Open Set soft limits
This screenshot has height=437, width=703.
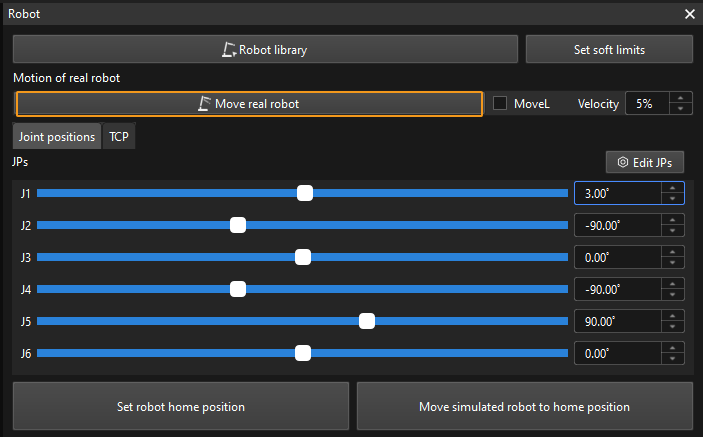click(x=609, y=49)
